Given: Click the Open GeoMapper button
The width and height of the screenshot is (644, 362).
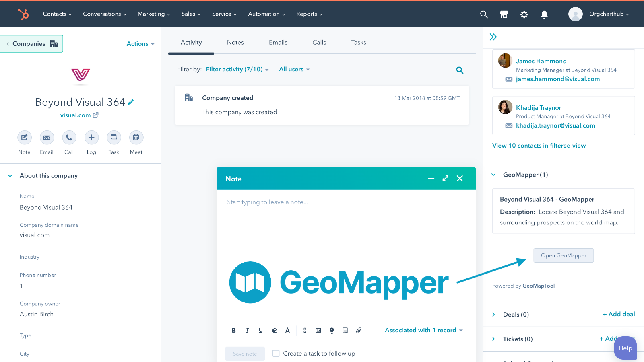Looking at the screenshot, I should (x=563, y=255).
